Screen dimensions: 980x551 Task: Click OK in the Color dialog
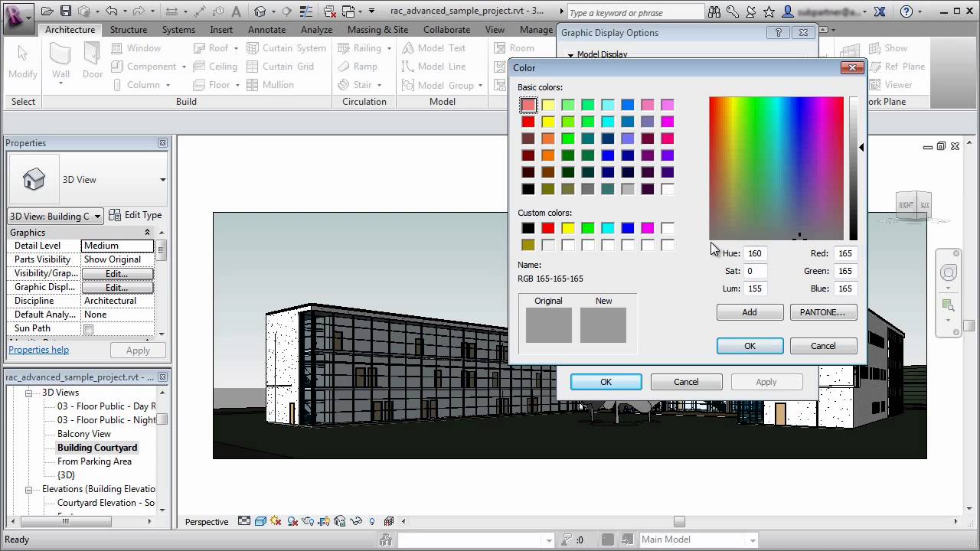click(x=749, y=346)
